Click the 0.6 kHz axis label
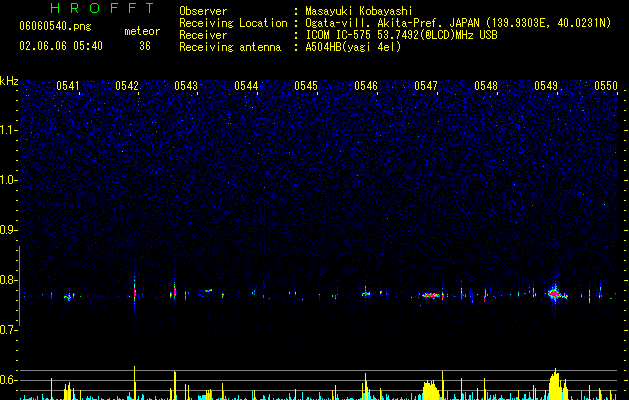 [x=9, y=380]
